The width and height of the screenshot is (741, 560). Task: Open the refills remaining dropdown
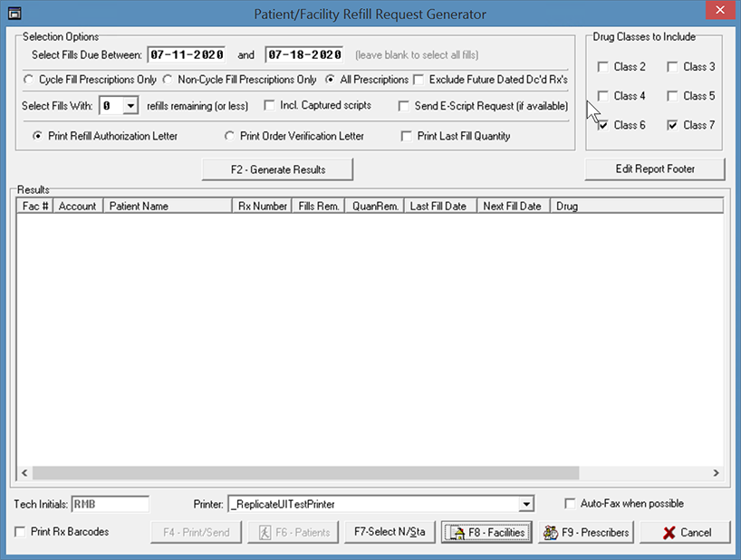point(130,105)
